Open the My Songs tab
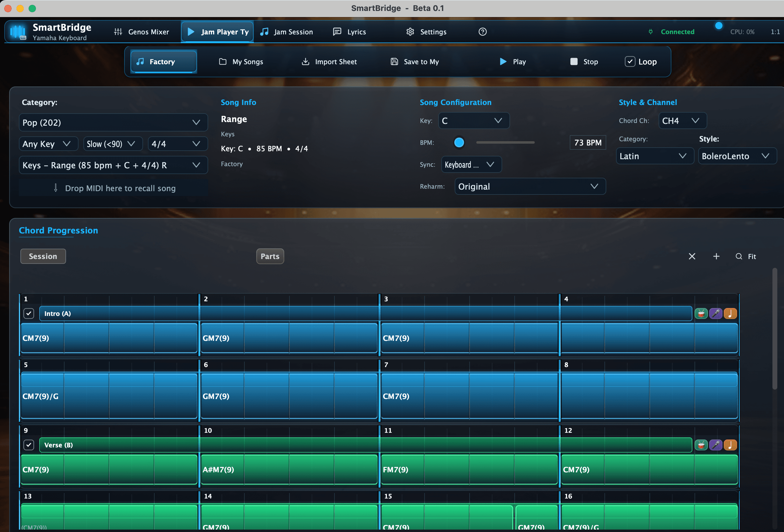This screenshot has width=784, height=532. [x=241, y=61]
